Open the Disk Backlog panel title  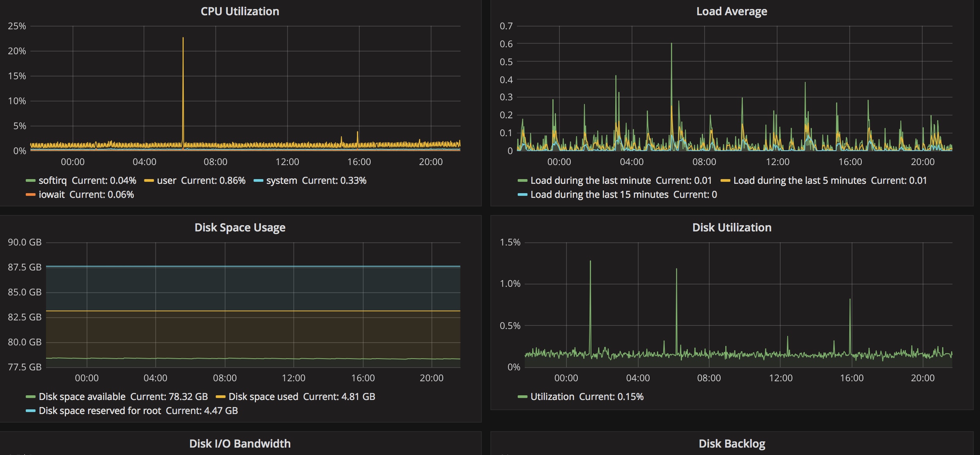pyautogui.click(x=731, y=444)
